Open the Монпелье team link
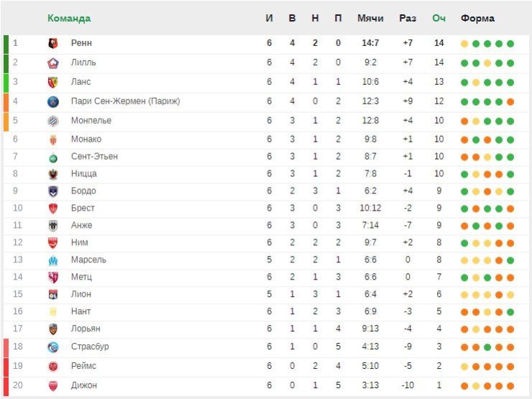This screenshot has height=399, width=532. pyautogui.click(x=91, y=121)
